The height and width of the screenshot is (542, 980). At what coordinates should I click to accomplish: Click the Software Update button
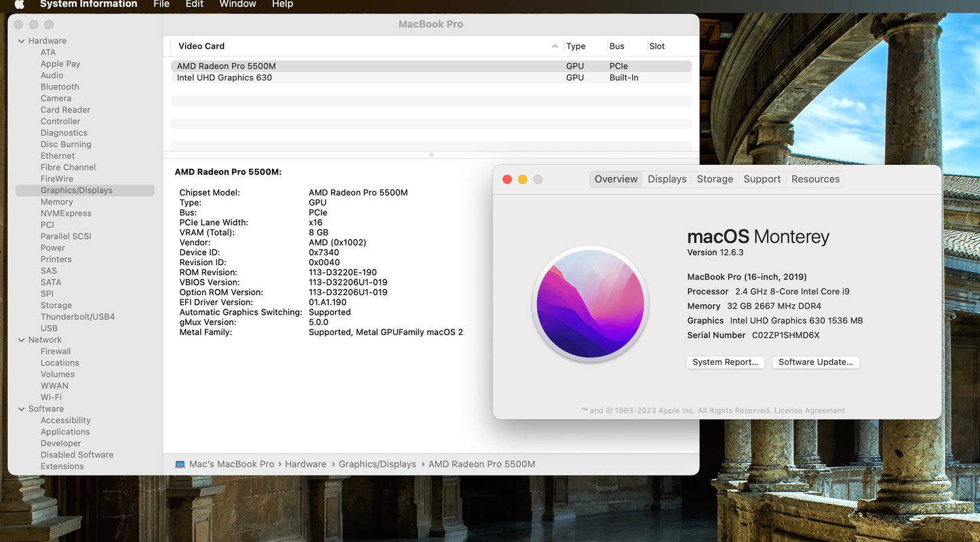point(815,362)
